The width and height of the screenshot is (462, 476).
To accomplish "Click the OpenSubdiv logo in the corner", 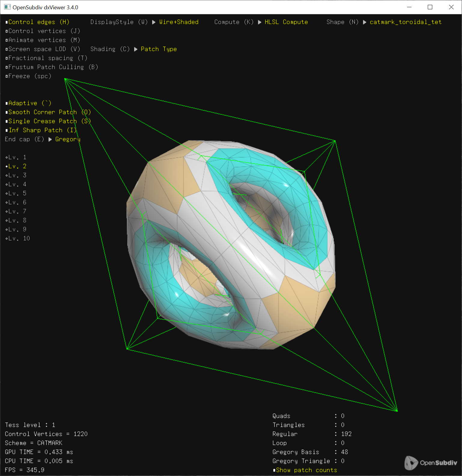I will (x=430, y=462).
